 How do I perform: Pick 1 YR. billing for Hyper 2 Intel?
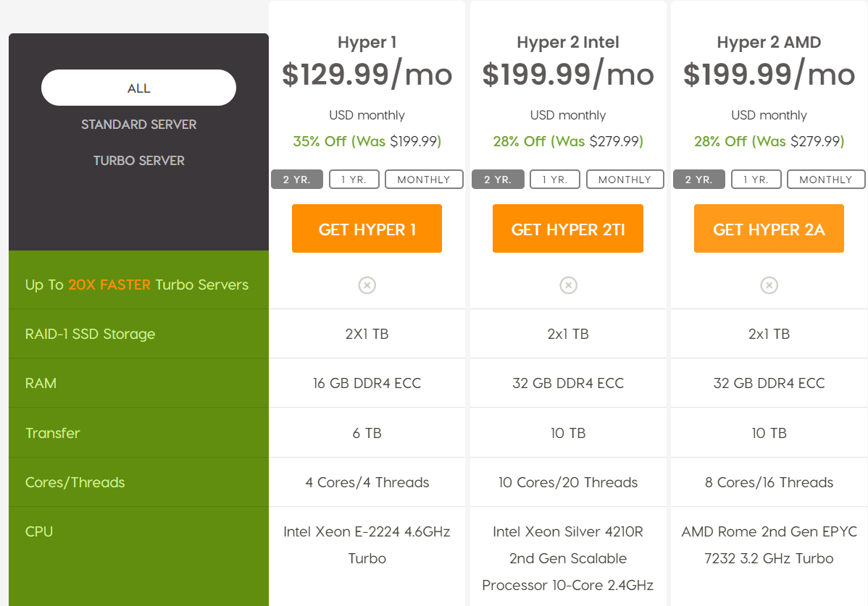point(554,180)
